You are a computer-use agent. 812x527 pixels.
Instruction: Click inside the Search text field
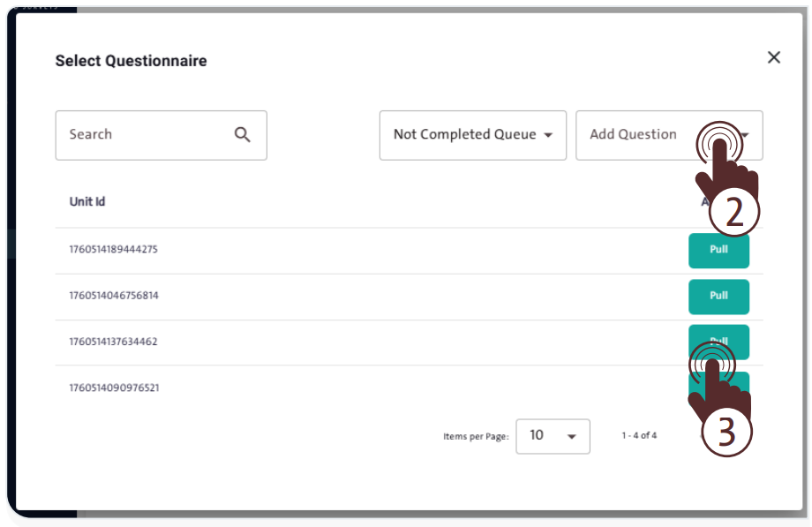pyautogui.click(x=141, y=135)
